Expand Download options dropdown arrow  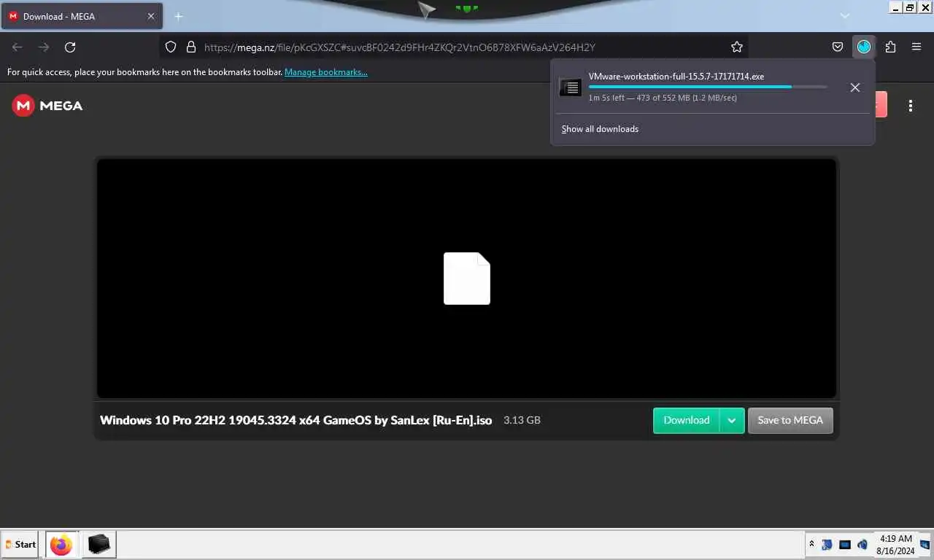pos(732,421)
